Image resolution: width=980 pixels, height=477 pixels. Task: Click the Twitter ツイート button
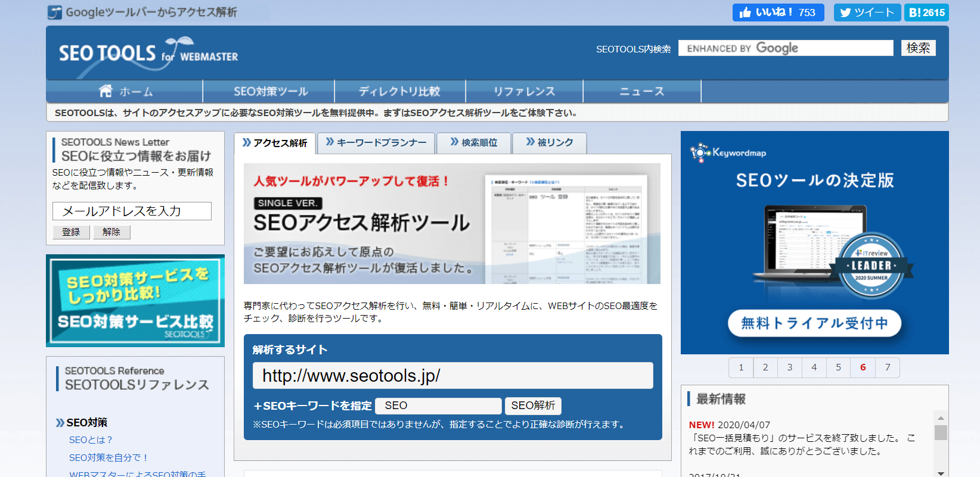pyautogui.click(x=867, y=13)
